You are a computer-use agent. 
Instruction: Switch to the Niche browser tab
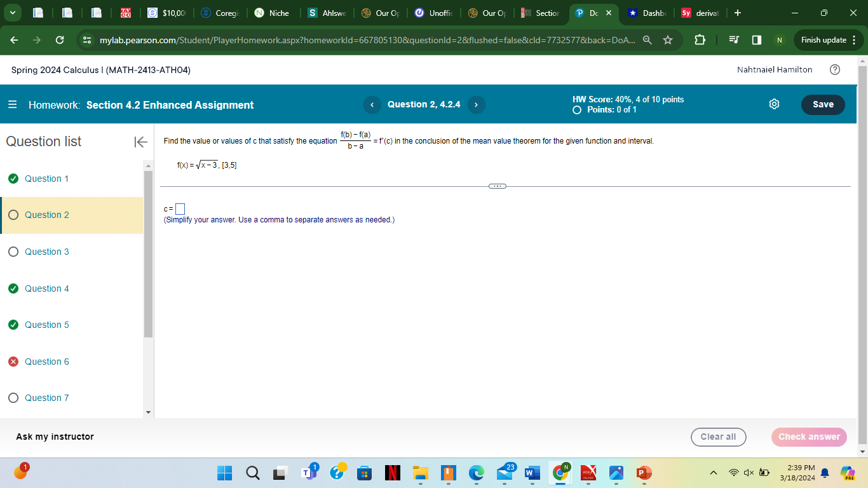273,13
